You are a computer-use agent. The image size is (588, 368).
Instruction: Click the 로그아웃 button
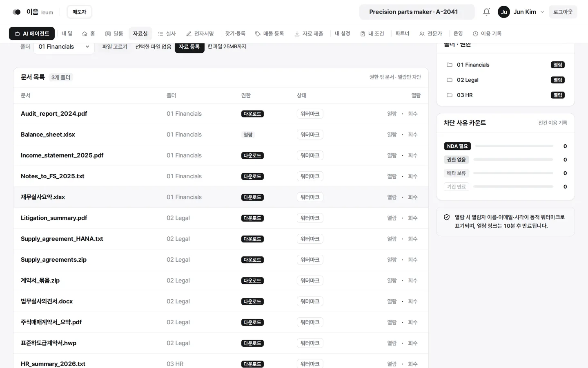coord(563,12)
